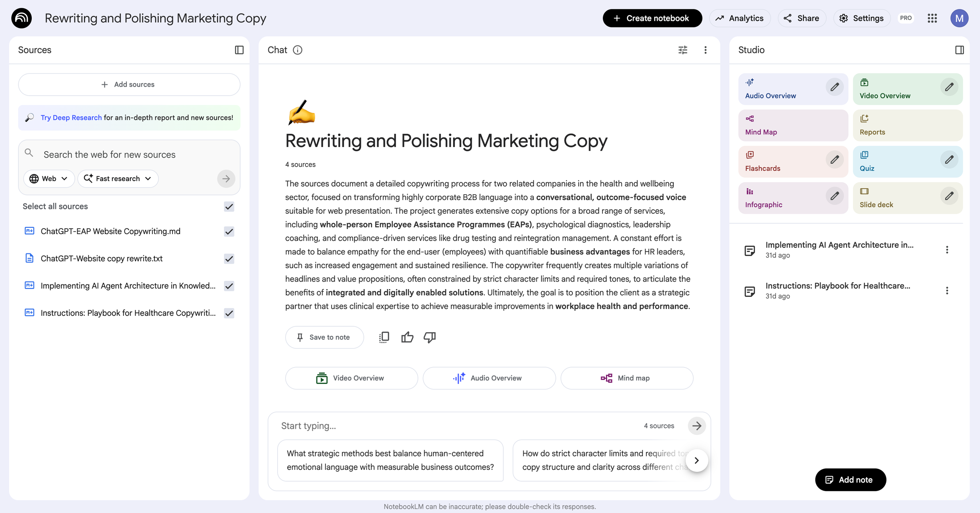Open the Google apps grid icon
Screen dimensions: 980x513
(932, 18)
